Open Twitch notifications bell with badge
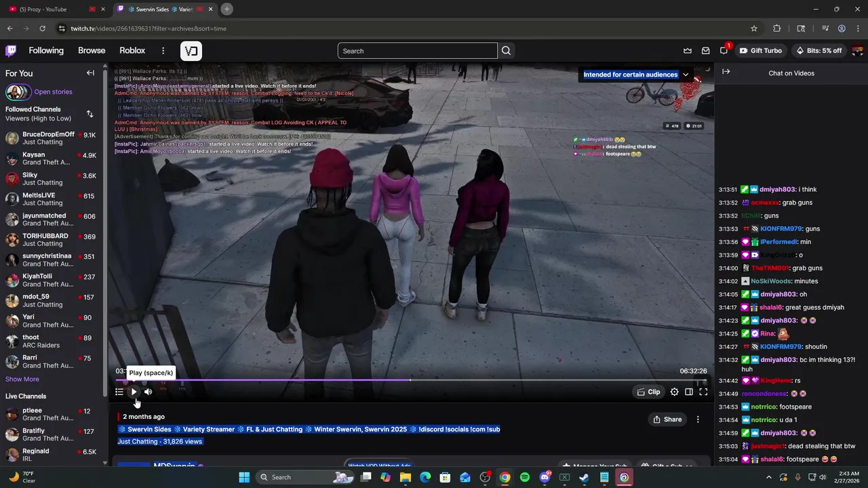 point(724,51)
